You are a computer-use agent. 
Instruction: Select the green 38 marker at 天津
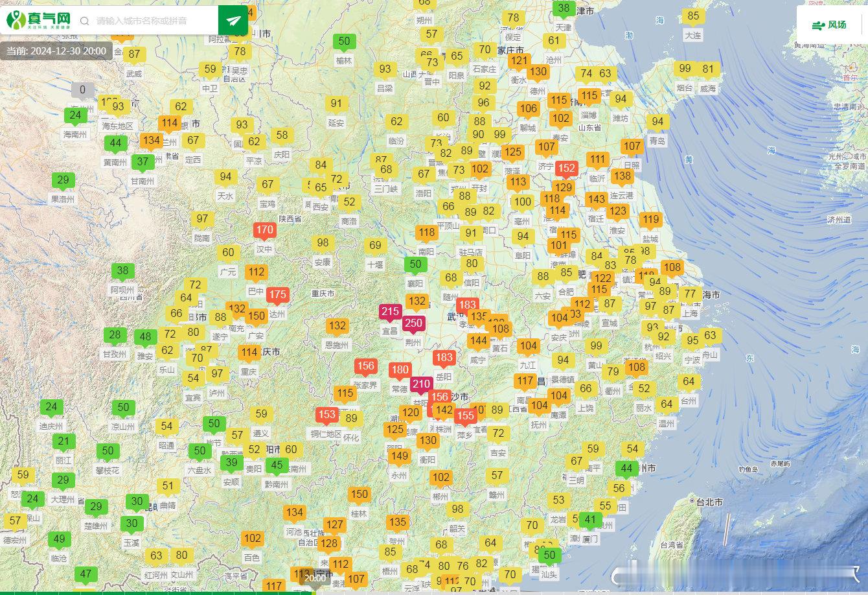point(564,8)
